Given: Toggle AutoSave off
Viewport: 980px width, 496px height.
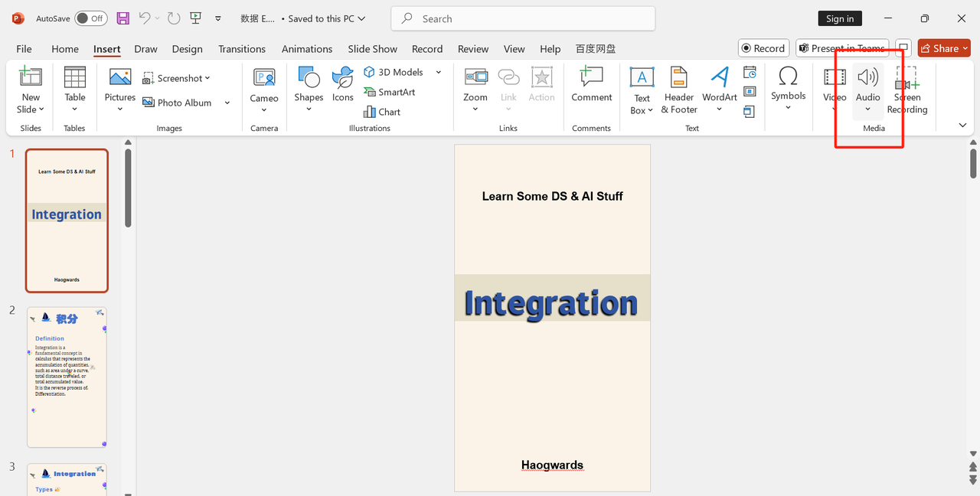Looking at the screenshot, I should coord(91,18).
